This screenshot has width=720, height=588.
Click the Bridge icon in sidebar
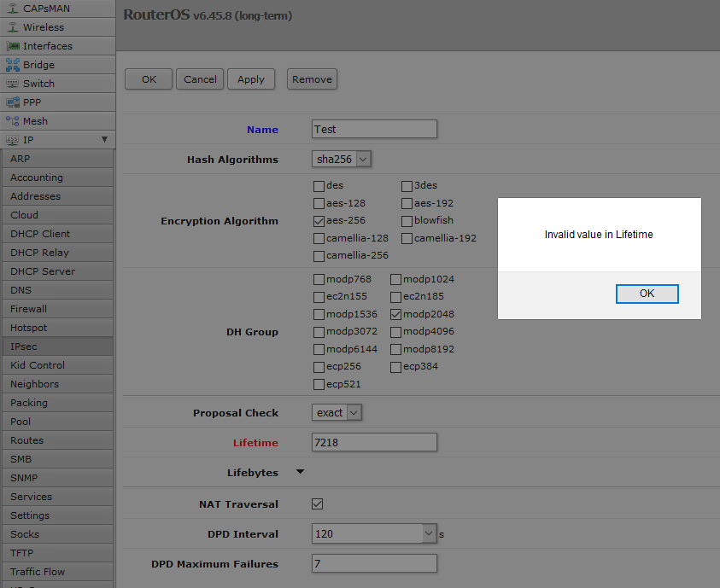13,65
